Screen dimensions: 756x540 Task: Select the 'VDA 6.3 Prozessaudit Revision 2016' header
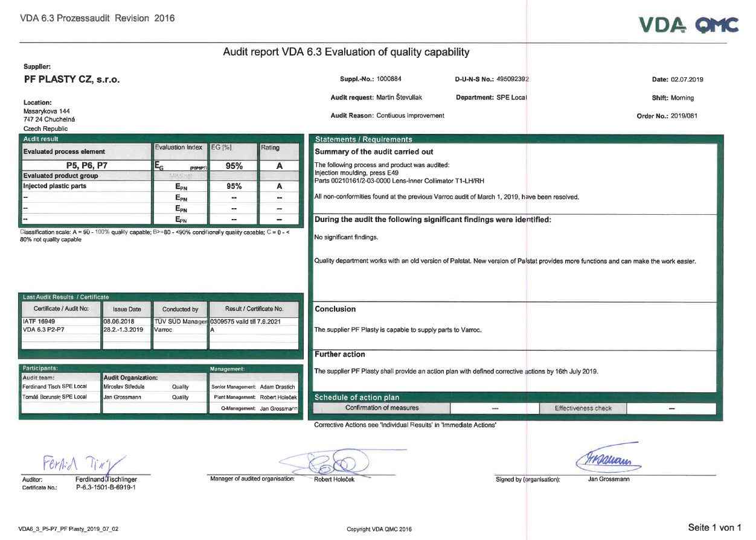pos(97,18)
